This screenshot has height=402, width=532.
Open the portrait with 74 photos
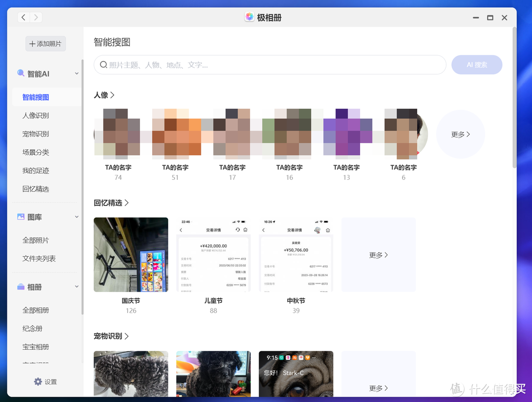coord(118,134)
